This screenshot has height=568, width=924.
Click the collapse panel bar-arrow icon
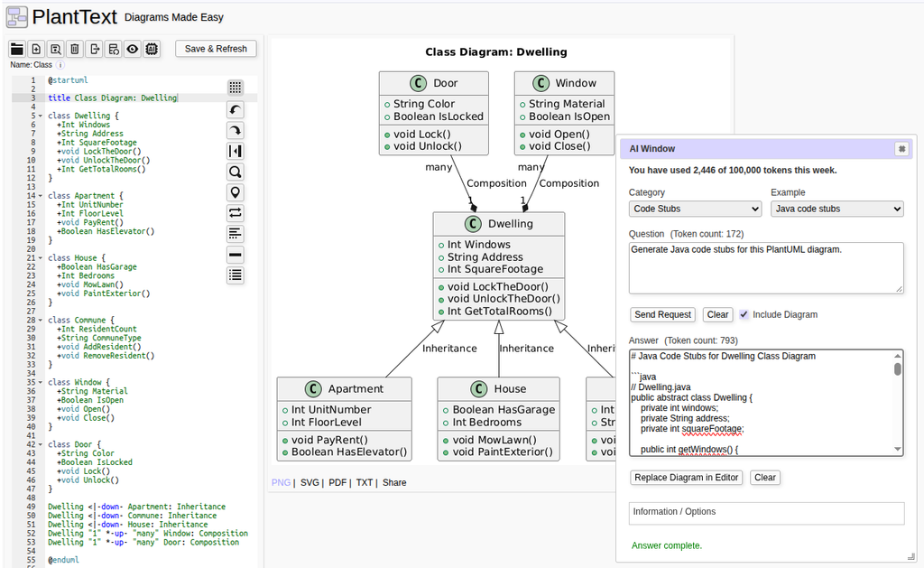236,151
